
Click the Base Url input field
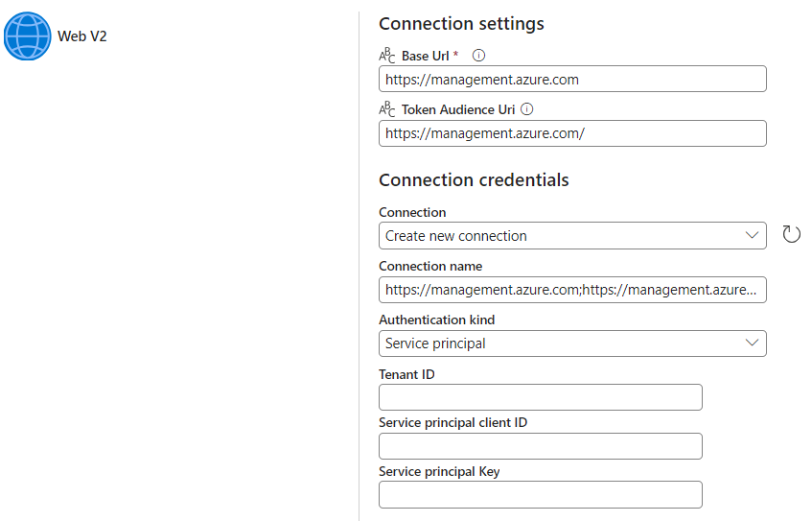point(572,79)
